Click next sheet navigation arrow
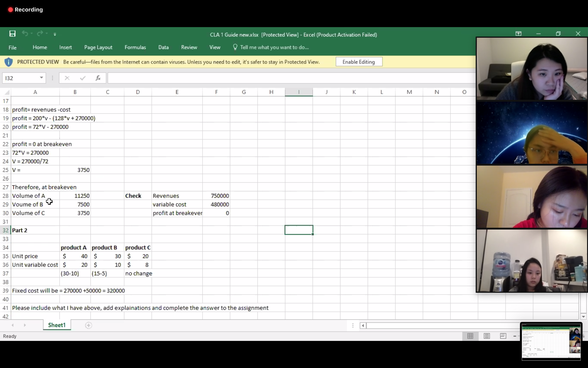Viewport: 588px width, 368px height. click(x=25, y=325)
